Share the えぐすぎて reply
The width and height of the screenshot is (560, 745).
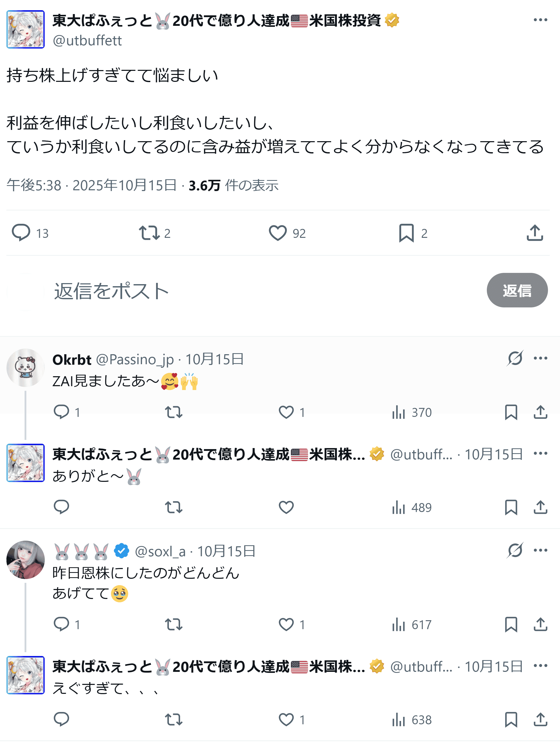pyautogui.click(x=541, y=720)
